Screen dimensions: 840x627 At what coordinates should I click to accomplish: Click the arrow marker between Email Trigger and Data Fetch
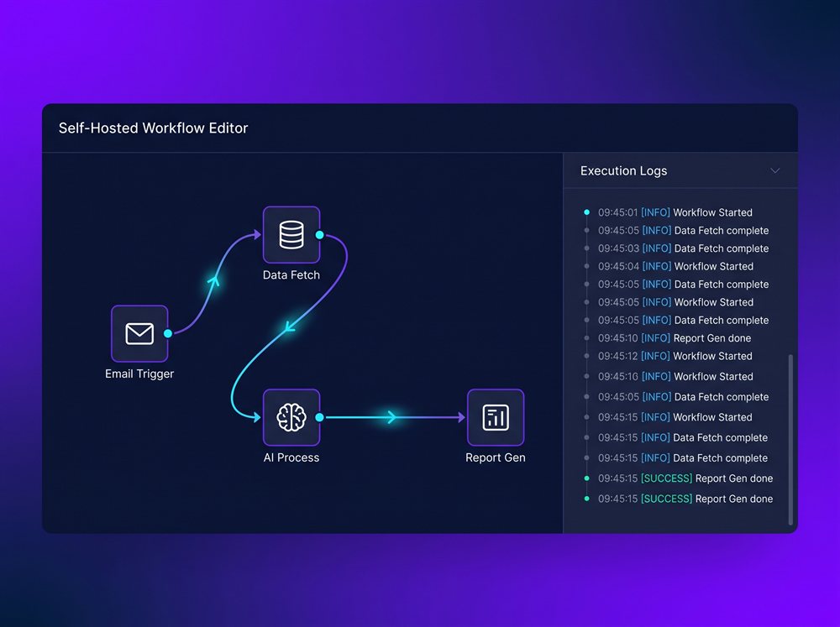pyautogui.click(x=213, y=280)
